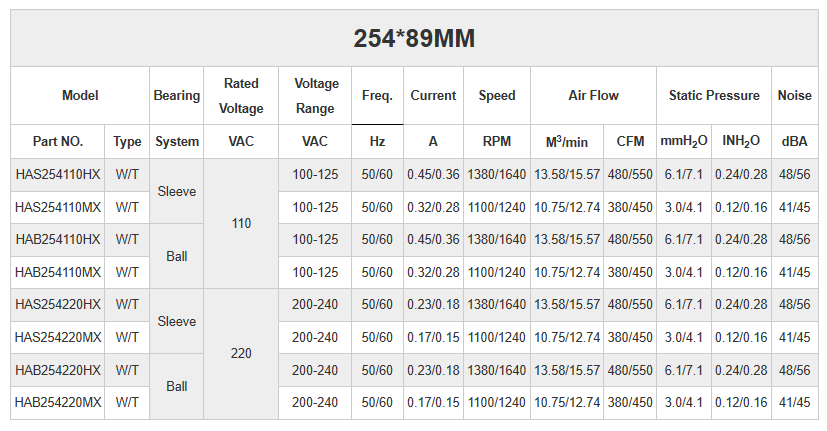Click the 110 rated voltage cell
Viewport: 827px width, 431px height.
point(241,223)
